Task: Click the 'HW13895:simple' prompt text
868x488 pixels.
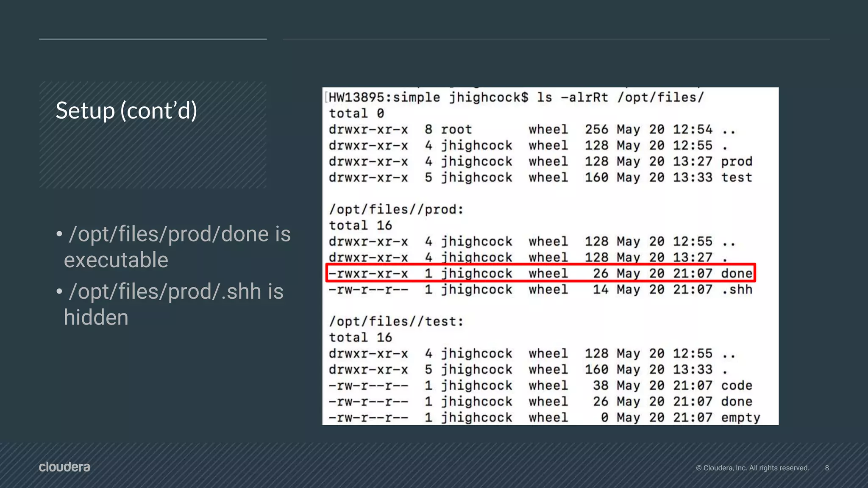Action: [x=384, y=97]
